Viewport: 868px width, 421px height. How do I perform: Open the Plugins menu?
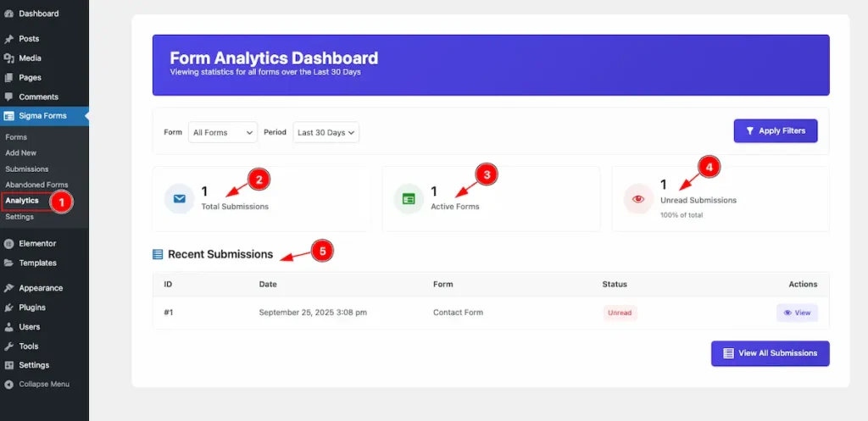(32, 307)
